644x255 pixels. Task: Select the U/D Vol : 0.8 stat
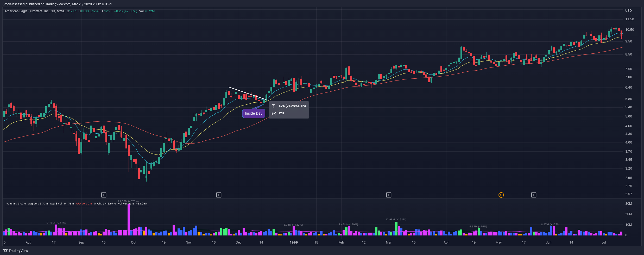coord(84,203)
